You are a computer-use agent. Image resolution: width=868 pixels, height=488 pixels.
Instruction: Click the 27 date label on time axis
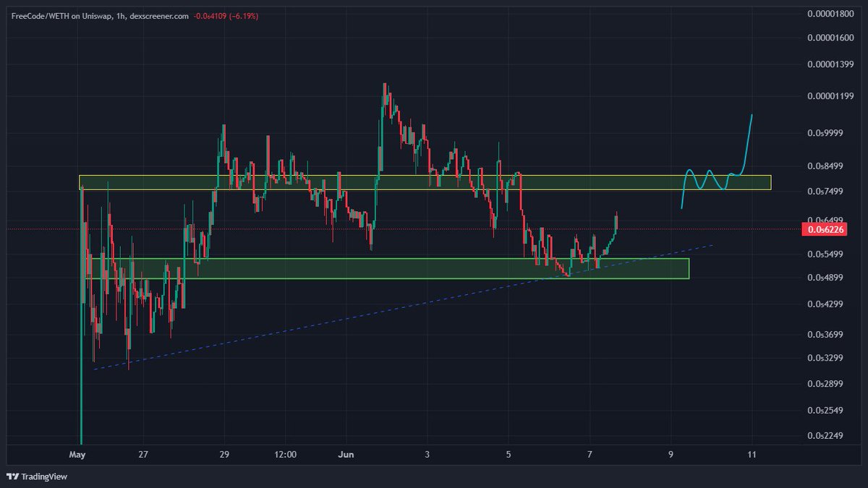click(x=144, y=455)
